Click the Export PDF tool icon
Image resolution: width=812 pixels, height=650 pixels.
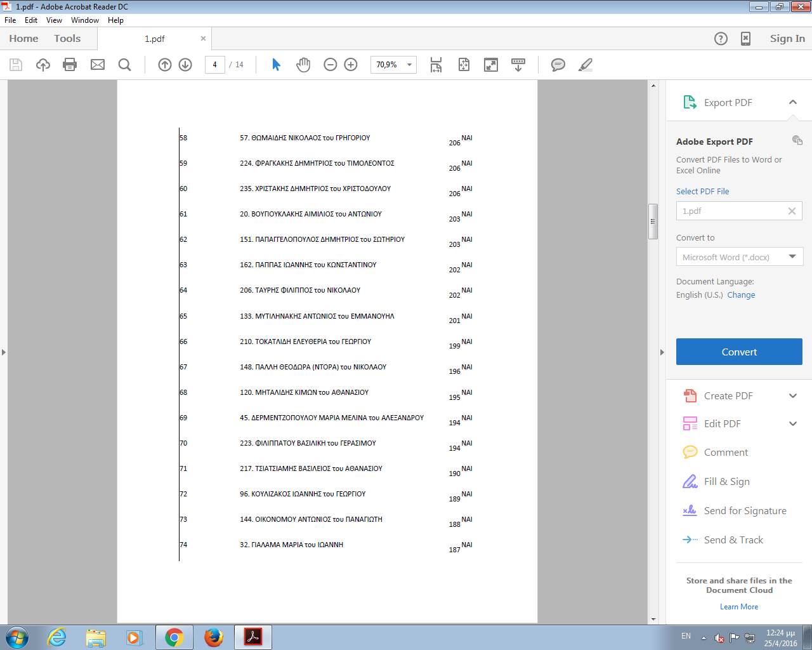point(690,102)
